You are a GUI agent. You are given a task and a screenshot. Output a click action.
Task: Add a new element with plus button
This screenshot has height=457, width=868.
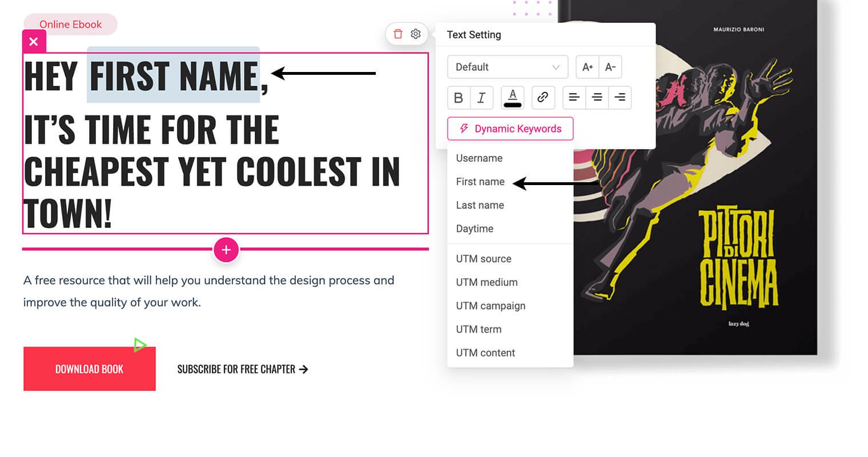226,250
